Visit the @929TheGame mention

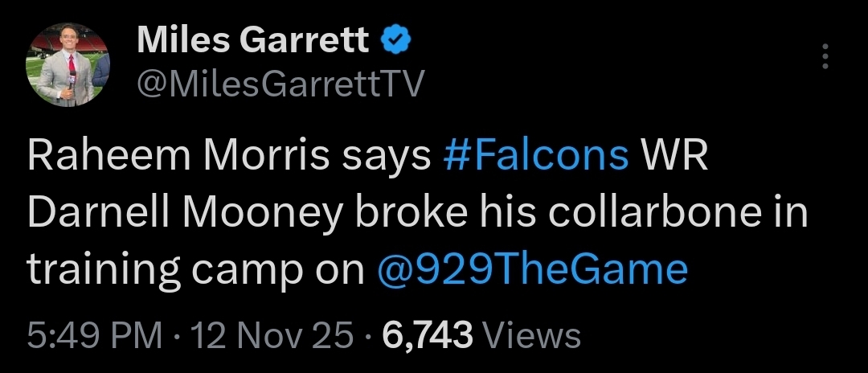pyautogui.click(x=532, y=271)
